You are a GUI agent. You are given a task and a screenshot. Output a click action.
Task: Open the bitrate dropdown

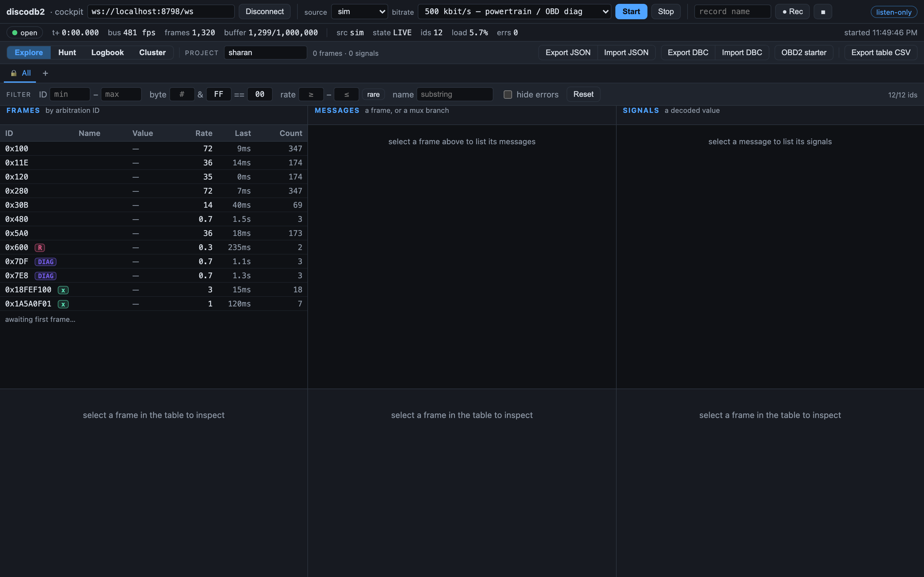(514, 12)
